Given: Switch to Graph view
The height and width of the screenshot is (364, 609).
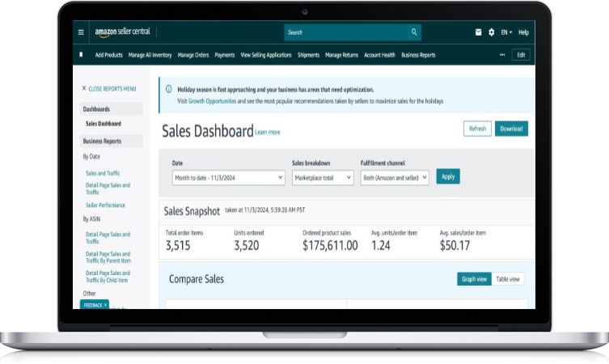Looking at the screenshot, I should (474, 279).
